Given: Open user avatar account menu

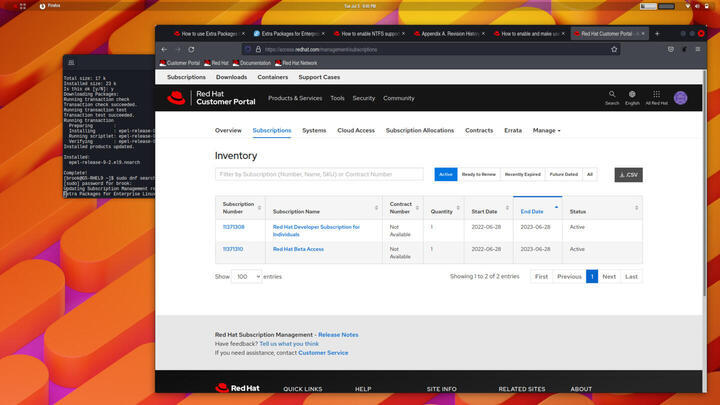Looking at the screenshot, I should point(681,98).
